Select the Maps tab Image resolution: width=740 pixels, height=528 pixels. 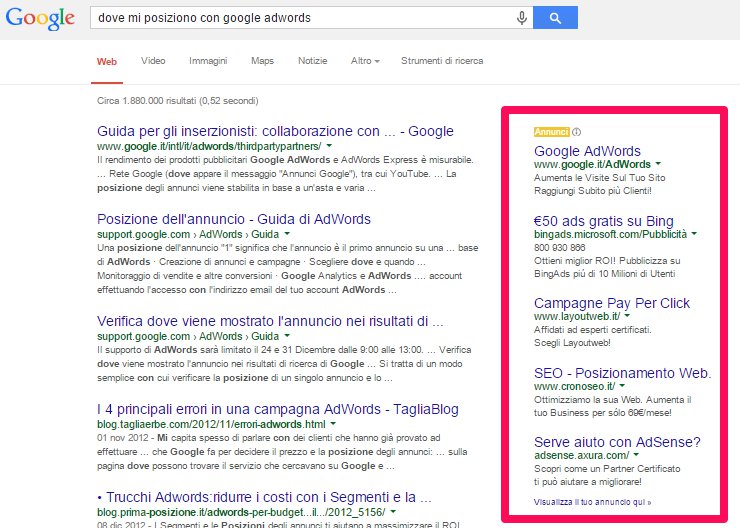pos(262,61)
